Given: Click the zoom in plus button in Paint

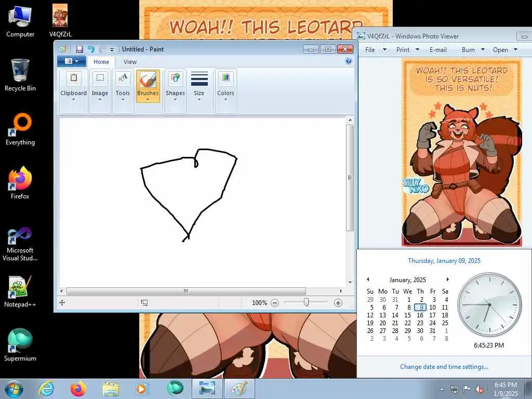Looking at the screenshot, I should (338, 303).
